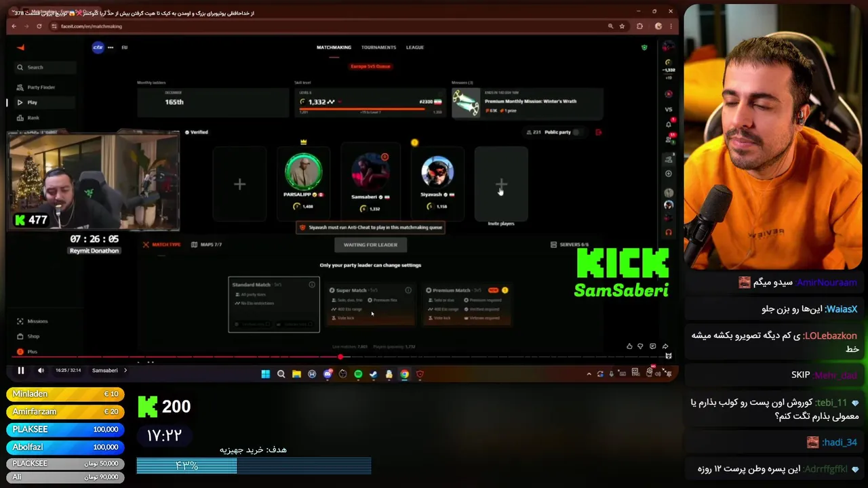The image size is (868, 488).
Task: Open Chrome on the taskbar
Action: 404,374
